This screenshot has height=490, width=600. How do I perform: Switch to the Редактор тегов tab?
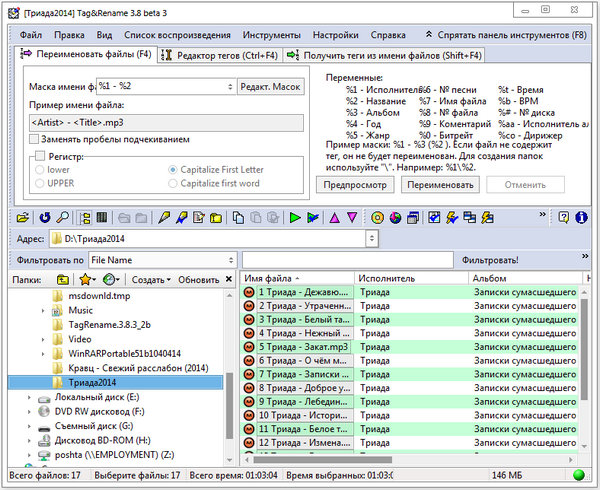click(218, 55)
